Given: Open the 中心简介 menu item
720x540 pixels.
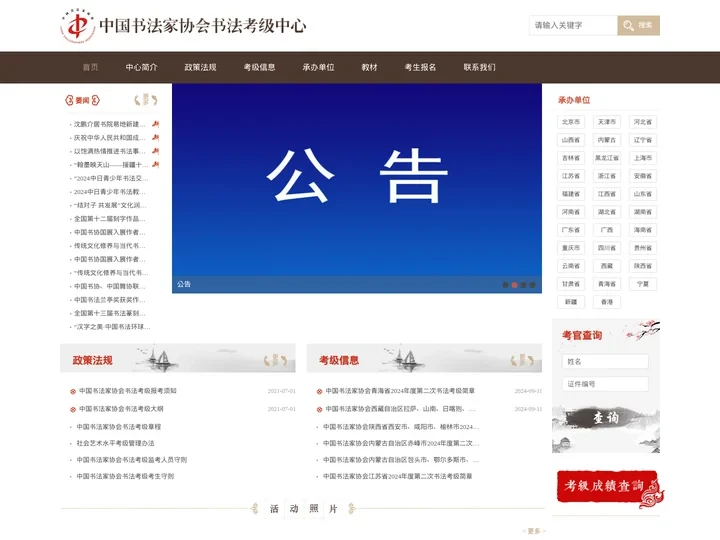Looking at the screenshot, I should pos(141,68).
